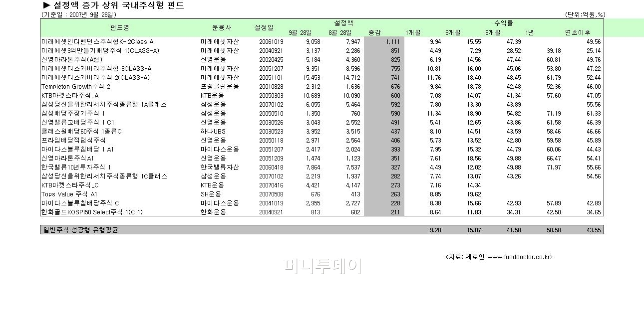
Task: Click the '9월 28일' sub-header
Action: point(300,32)
